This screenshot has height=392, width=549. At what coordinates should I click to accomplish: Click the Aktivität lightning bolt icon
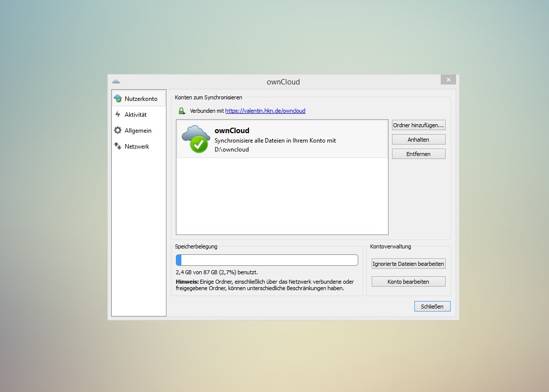point(118,114)
